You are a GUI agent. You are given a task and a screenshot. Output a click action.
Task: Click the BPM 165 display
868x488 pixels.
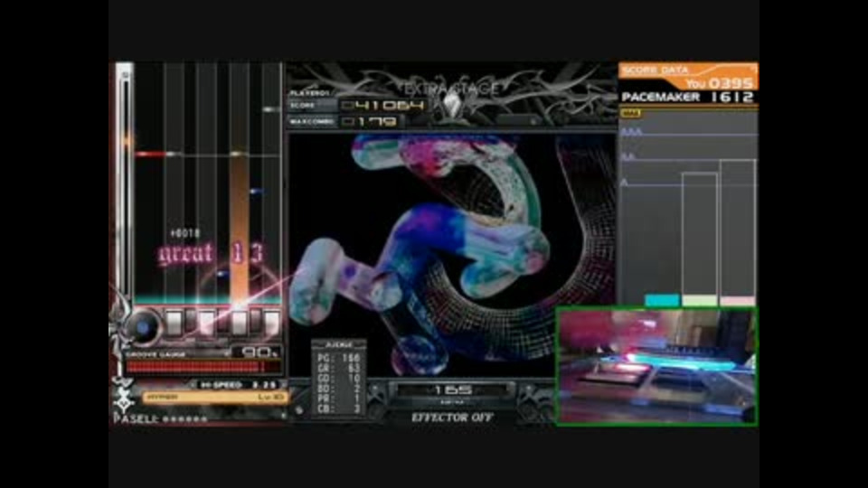tap(452, 391)
